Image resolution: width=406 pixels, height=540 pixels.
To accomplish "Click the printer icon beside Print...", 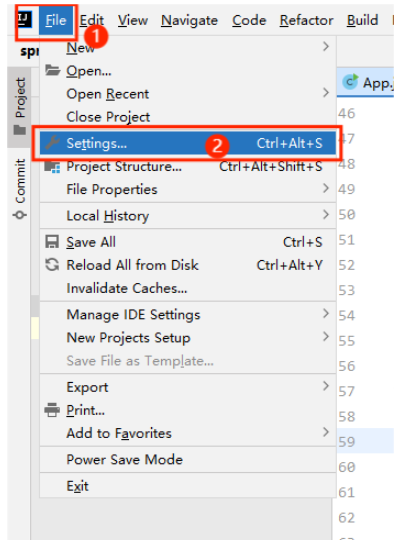I will pyautogui.click(x=52, y=410).
